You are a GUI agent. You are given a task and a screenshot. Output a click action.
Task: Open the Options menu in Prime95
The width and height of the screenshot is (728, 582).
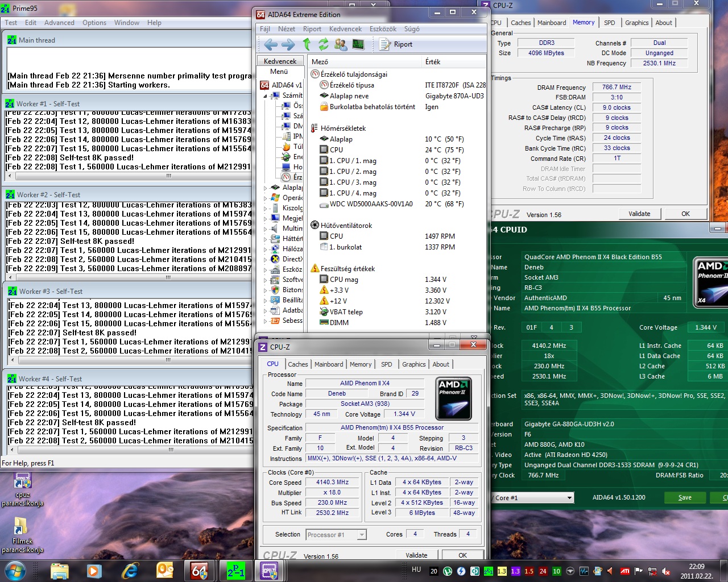[94, 23]
